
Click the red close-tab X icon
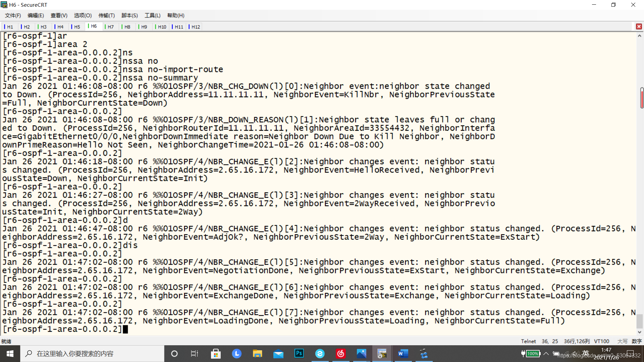639,26
